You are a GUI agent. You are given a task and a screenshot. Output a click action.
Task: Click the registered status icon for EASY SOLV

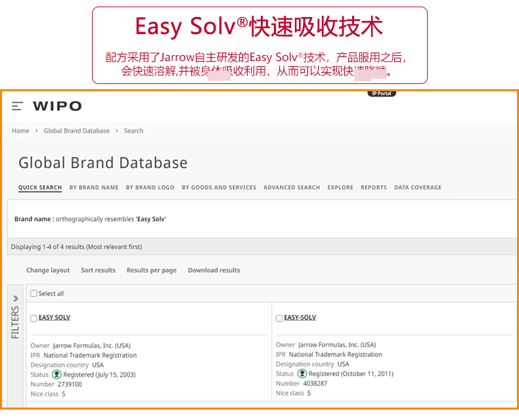click(56, 374)
